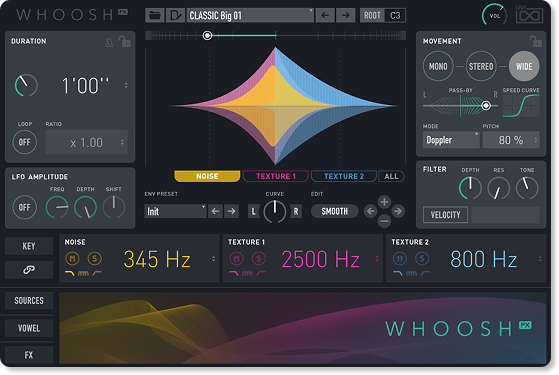Switch to the TEXTURE 2 envelope tab
Screen dimensions: 559x375
click(x=344, y=176)
